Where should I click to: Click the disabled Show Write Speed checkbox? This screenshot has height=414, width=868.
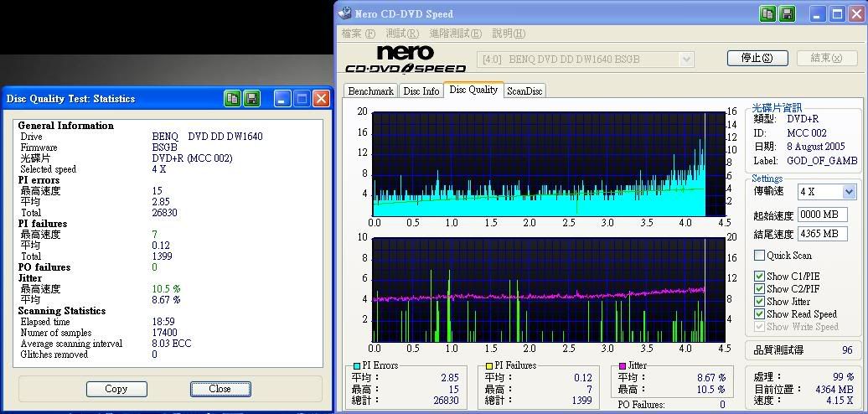pyautogui.click(x=759, y=327)
